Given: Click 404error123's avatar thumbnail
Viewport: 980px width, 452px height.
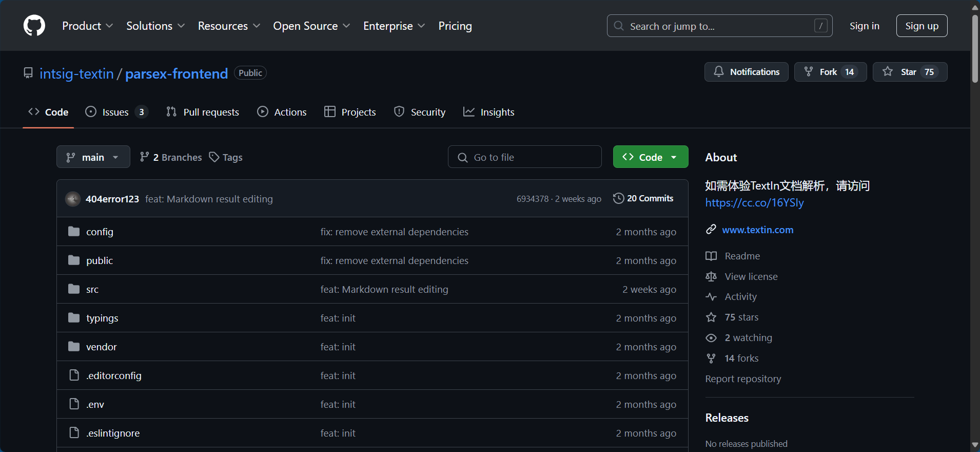Looking at the screenshot, I should pyautogui.click(x=73, y=199).
